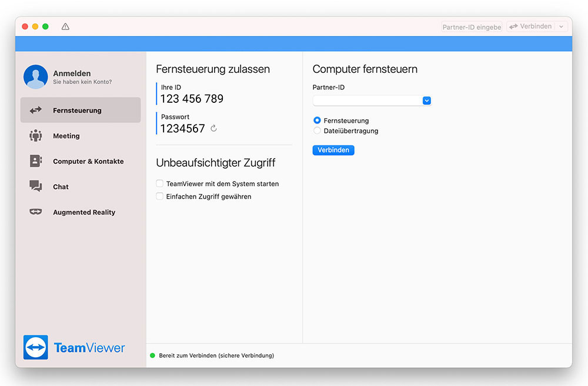
Task: Select the Dateiübertragung radio option
Action: (x=318, y=131)
